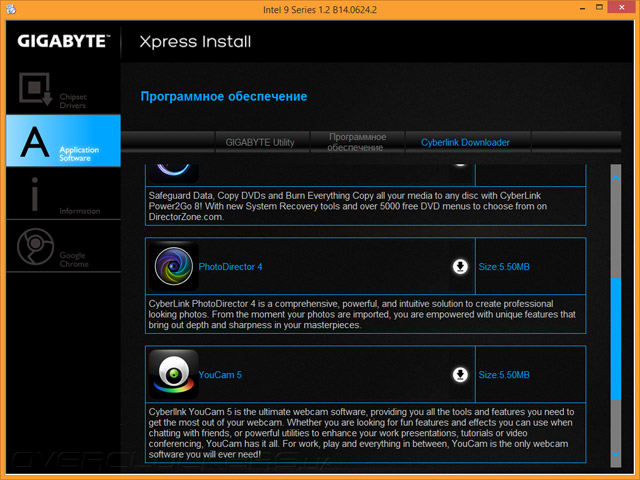
Task: Open the Chipset Drivers section
Action: [x=63, y=89]
